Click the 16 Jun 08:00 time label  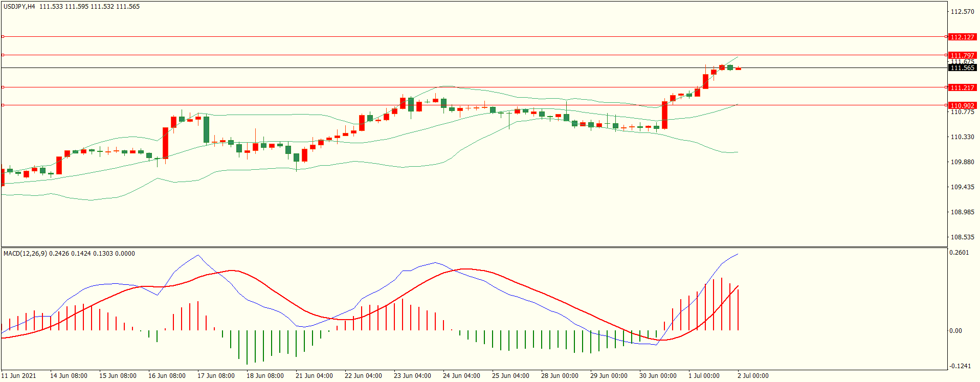point(167,376)
